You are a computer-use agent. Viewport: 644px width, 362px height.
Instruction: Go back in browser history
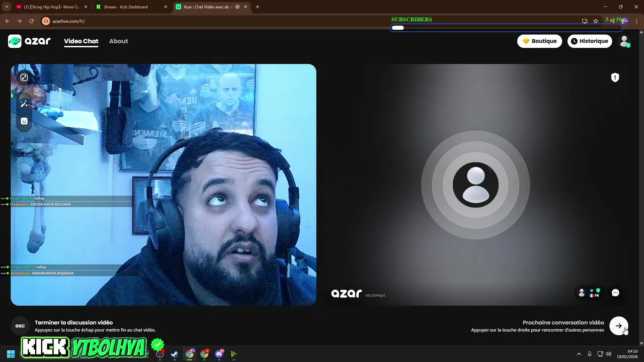[x=7, y=21]
